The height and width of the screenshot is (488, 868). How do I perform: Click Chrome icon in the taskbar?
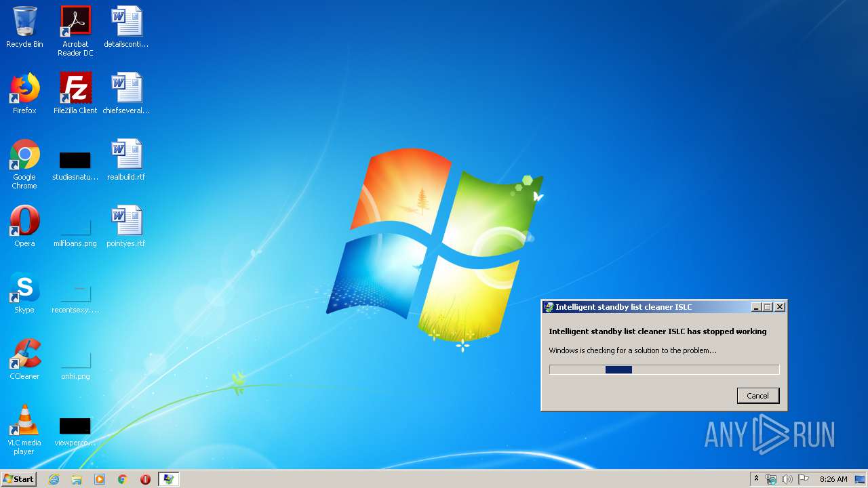(x=123, y=479)
